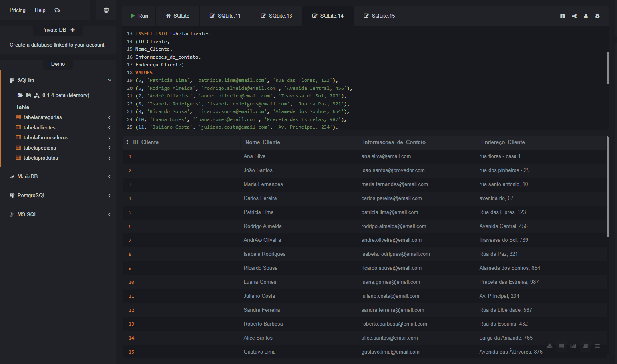Switch to the SQLite home tab
This screenshot has height=364, width=617.
pyautogui.click(x=178, y=16)
